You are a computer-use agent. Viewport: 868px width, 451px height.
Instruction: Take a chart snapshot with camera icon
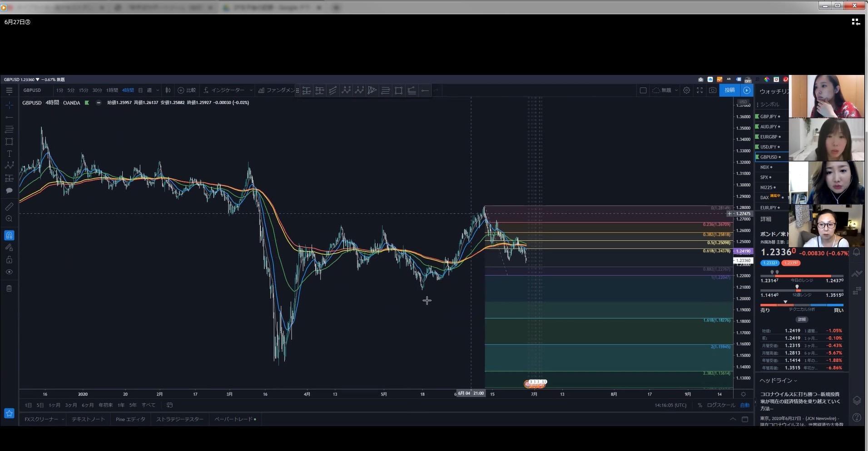pos(713,90)
